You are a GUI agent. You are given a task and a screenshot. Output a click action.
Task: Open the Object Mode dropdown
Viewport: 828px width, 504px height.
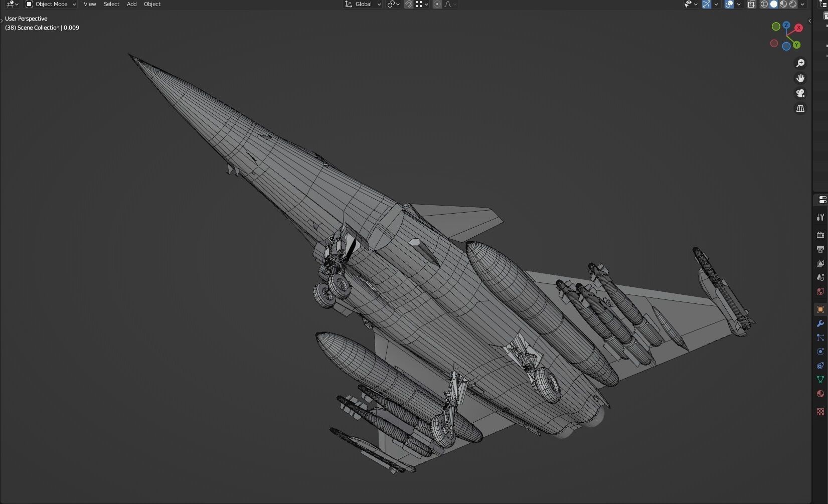pyautogui.click(x=51, y=4)
